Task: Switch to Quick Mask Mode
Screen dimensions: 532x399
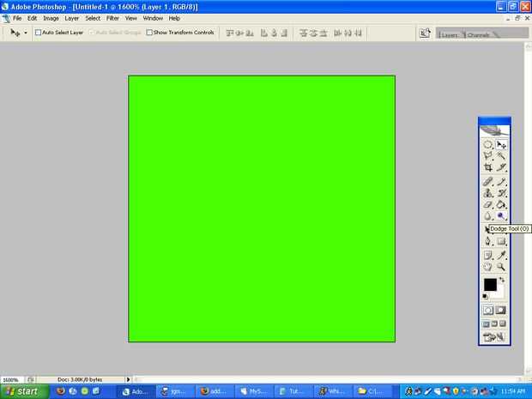Action: pos(501,310)
